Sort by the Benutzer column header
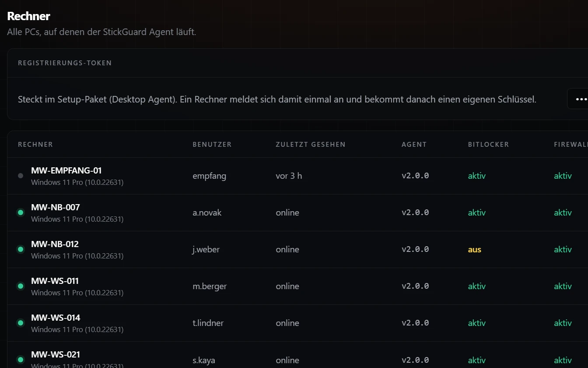 click(x=212, y=144)
